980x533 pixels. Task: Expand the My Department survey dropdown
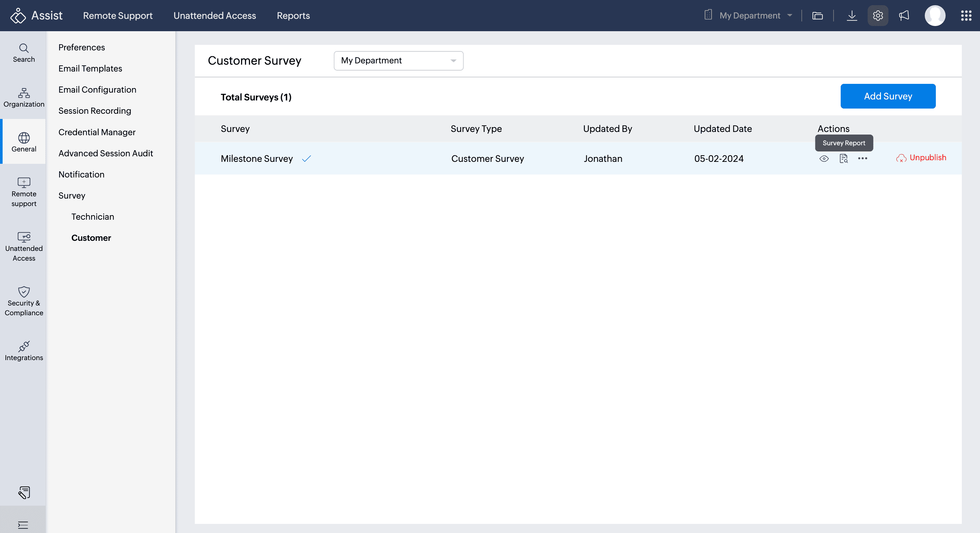[398, 60]
